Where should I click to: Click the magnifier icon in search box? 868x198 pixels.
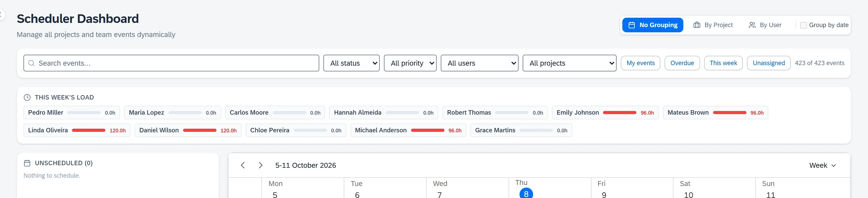(x=31, y=63)
